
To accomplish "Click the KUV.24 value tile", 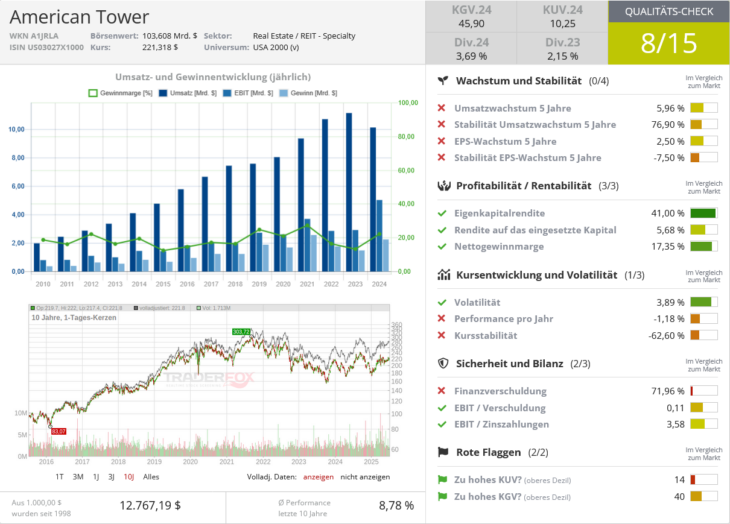I will coord(562,17).
